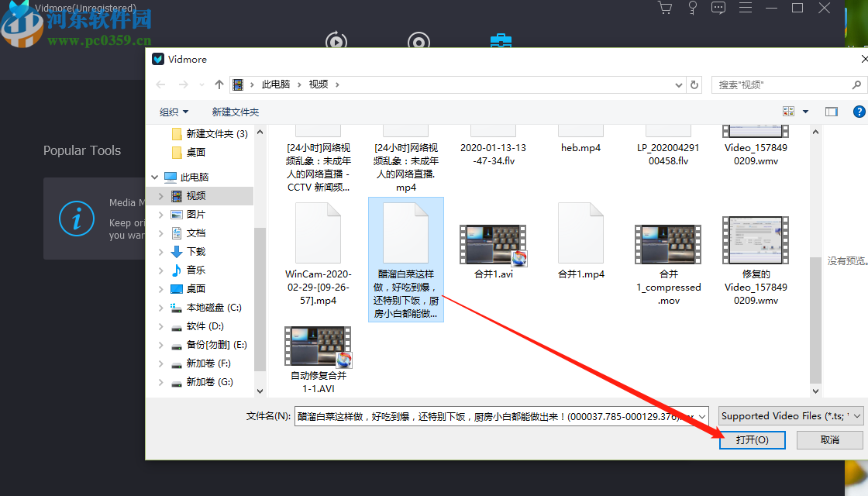Open the dialog help icon
868x496 pixels.
(859, 112)
